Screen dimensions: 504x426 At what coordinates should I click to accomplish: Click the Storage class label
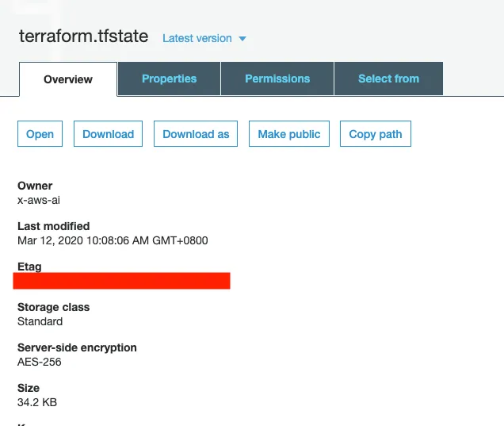pyautogui.click(x=53, y=307)
